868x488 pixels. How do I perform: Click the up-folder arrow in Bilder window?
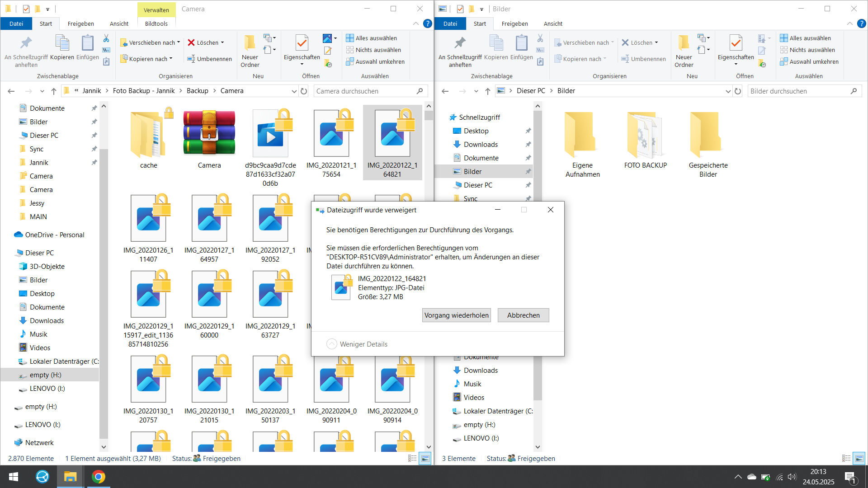tap(487, 91)
